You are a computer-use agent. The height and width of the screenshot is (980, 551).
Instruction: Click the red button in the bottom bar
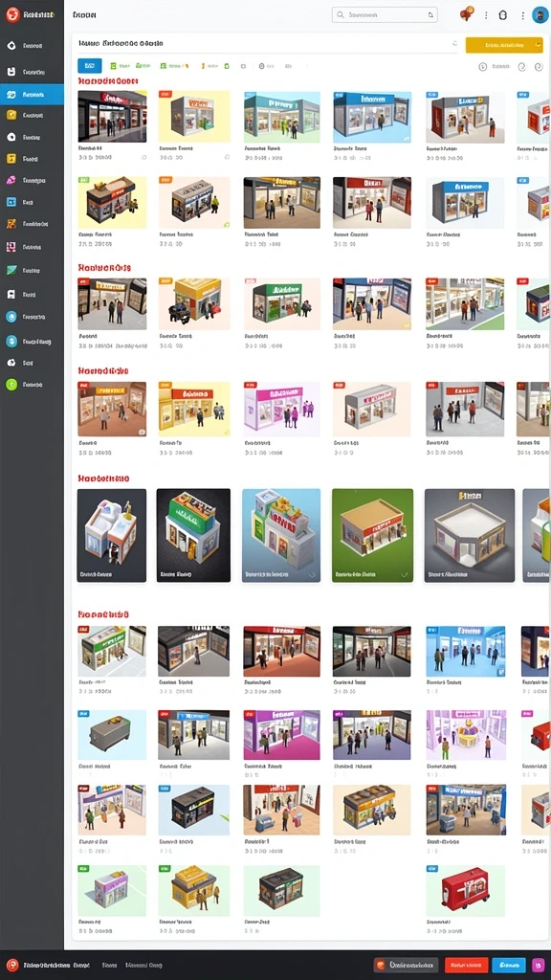pos(467,965)
